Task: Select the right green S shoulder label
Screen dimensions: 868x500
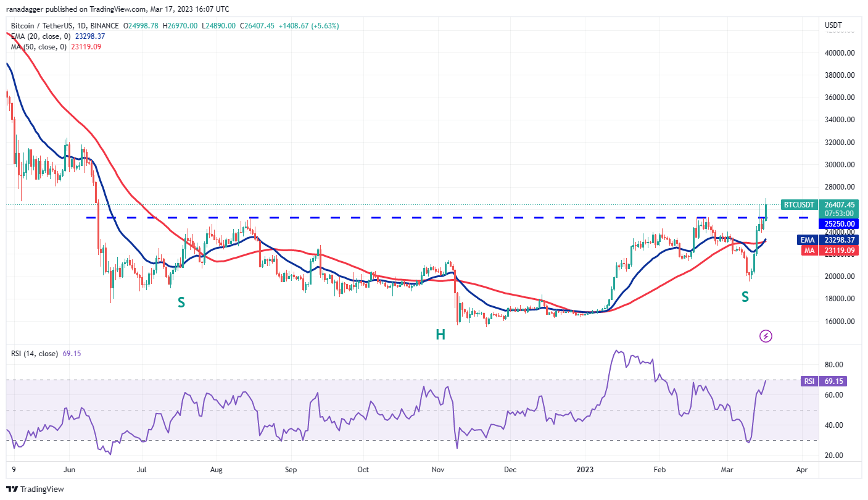Action: click(745, 297)
